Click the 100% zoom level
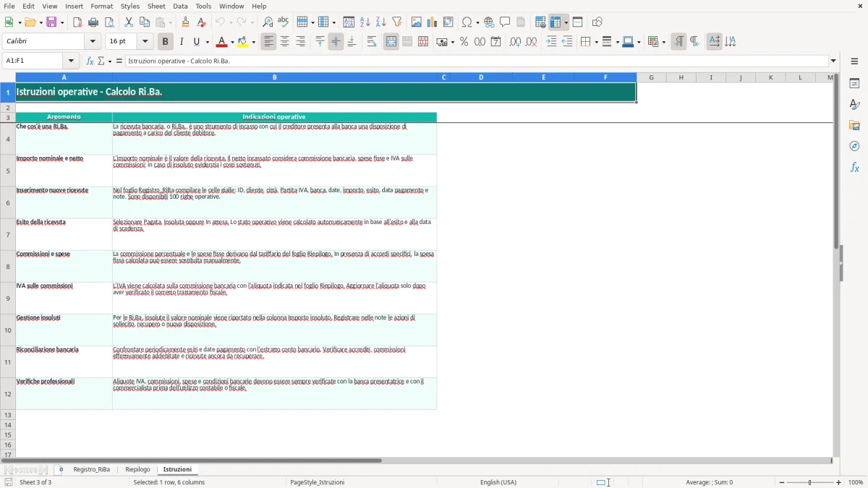Viewport: 868px width, 488px height. tap(856, 482)
